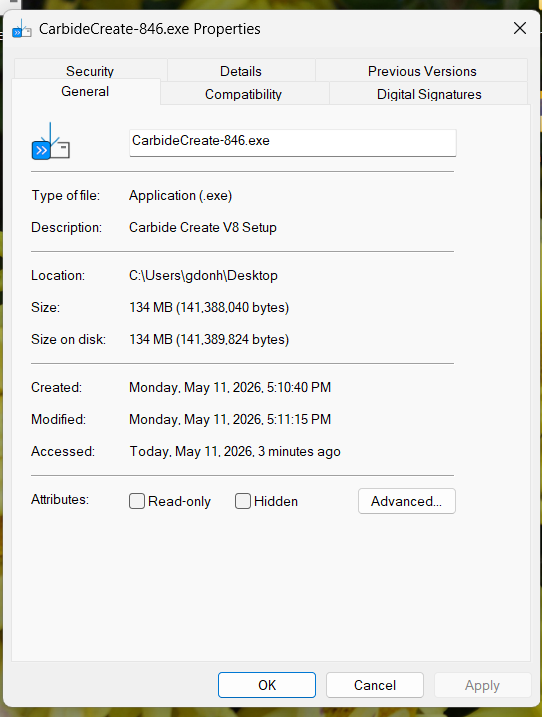Select the General tab

[85, 91]
